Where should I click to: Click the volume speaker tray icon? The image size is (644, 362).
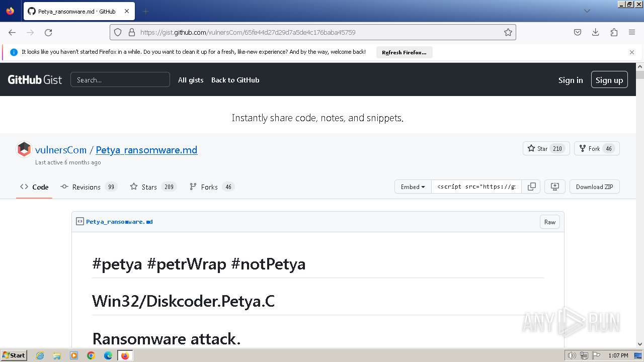pyautogui.click(x=572, y=355)
